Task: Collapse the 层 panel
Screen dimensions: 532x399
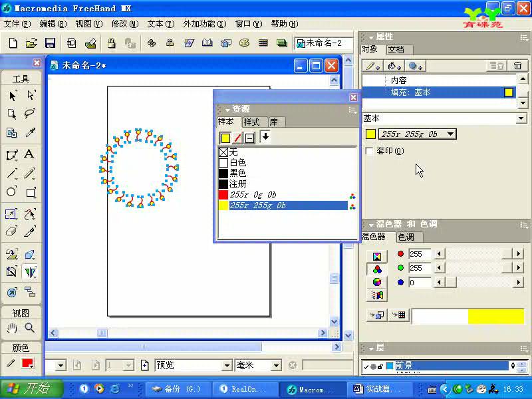Action: [371, 348]
